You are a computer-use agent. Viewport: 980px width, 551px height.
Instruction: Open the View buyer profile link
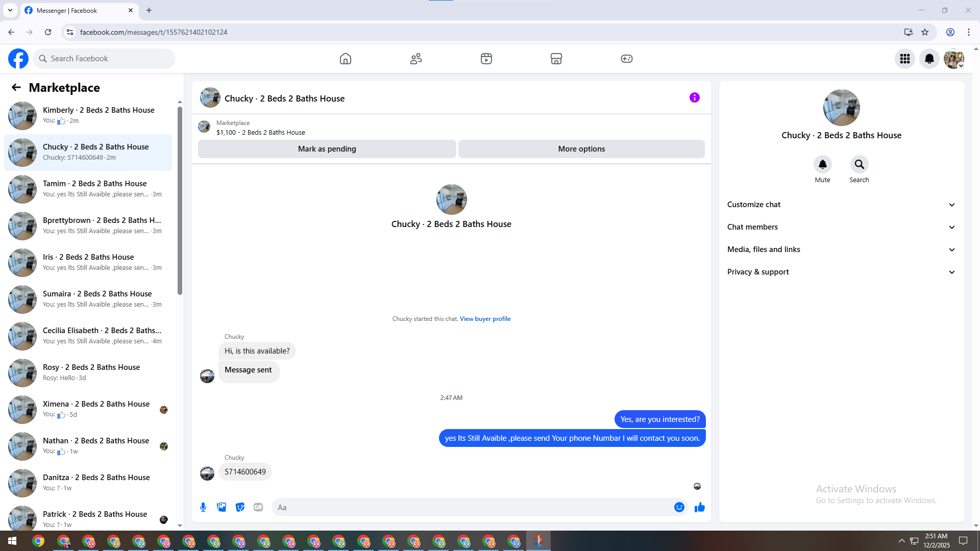pos(485,319)
